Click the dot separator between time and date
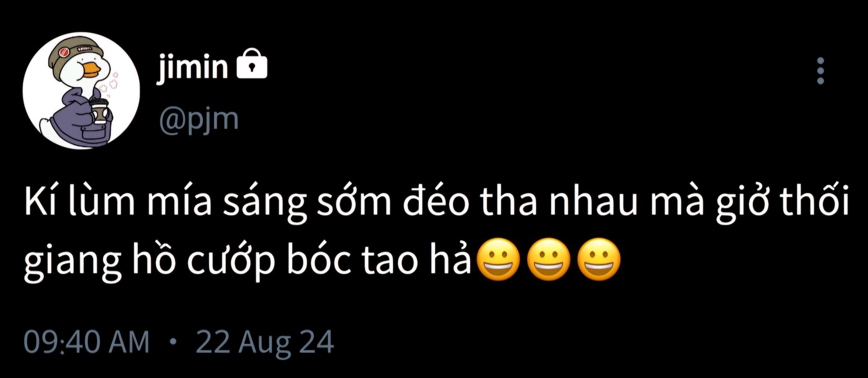 [x=172, y=341]
